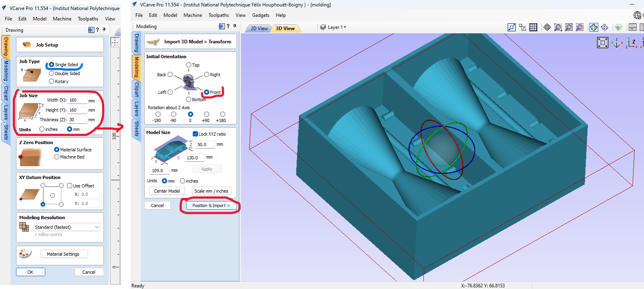Click Cancel in the Job Setup panel
This screenshot has width=644, height=289.
pyautogui.click(x=89, y=272)
